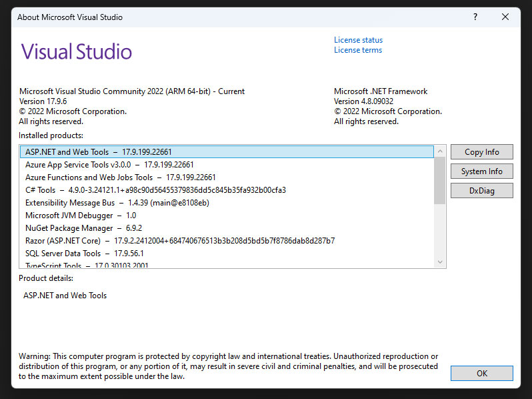Click the Visual Studio logo text
The image size is (532, 399).
tap(77, 51)
